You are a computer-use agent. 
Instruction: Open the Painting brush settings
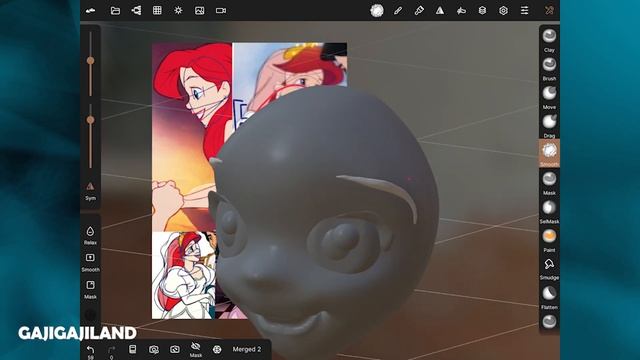point(419,11)
